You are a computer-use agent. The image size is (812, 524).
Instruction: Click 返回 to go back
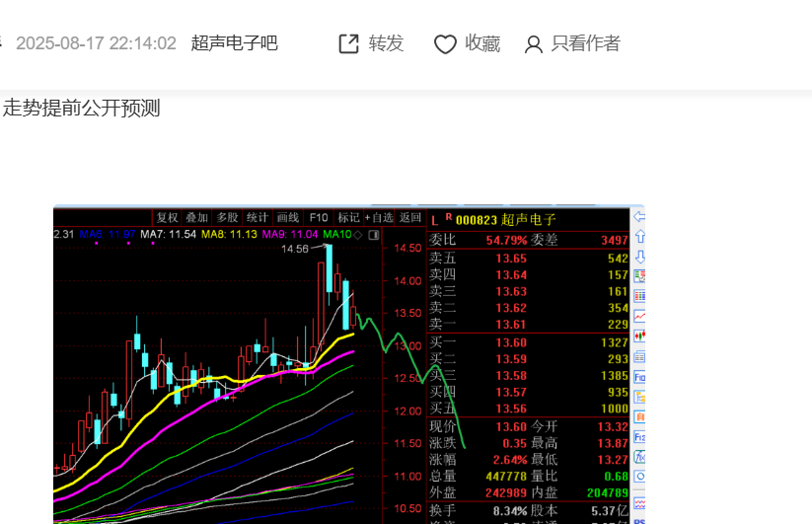pyautogui.click(x=409, y=217)
